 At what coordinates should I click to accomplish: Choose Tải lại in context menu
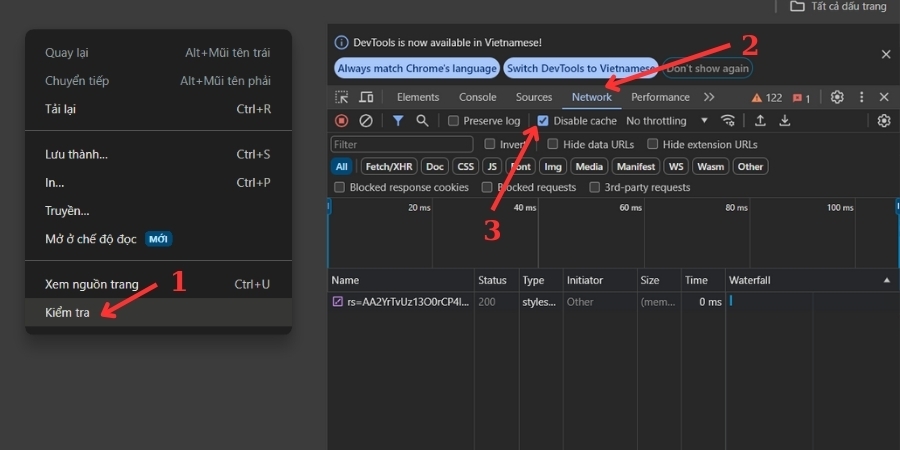click(158, 109)
